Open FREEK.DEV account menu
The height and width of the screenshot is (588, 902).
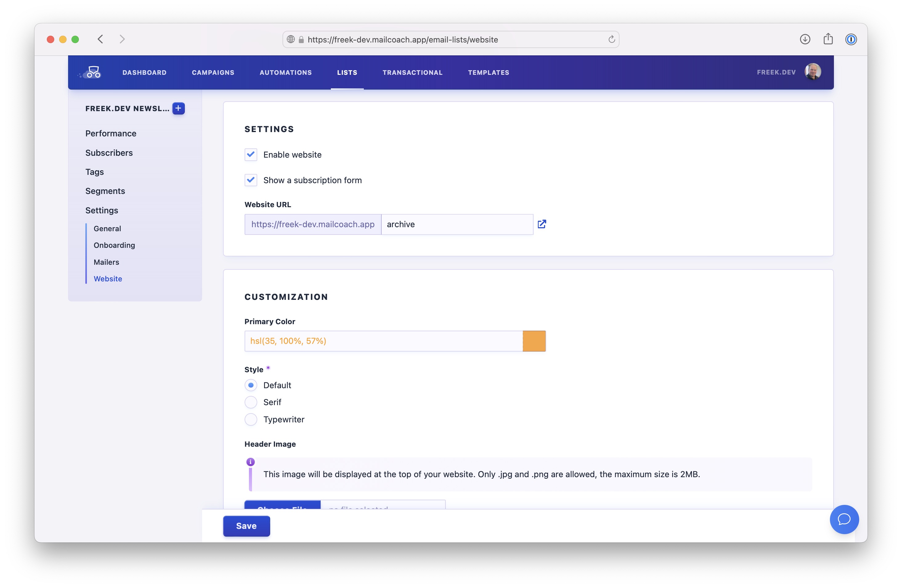click(776, 72)
